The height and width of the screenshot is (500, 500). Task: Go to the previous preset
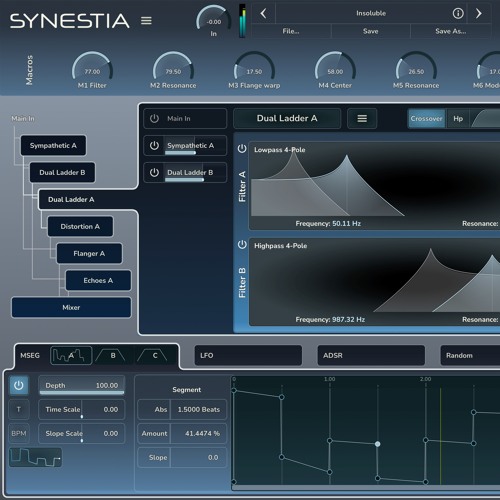pos(263,13)
